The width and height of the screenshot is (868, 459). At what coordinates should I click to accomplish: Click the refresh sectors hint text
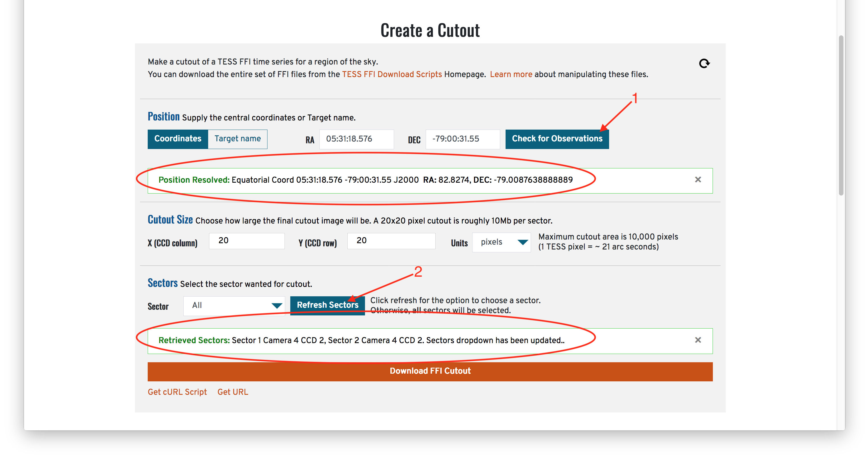455,305
